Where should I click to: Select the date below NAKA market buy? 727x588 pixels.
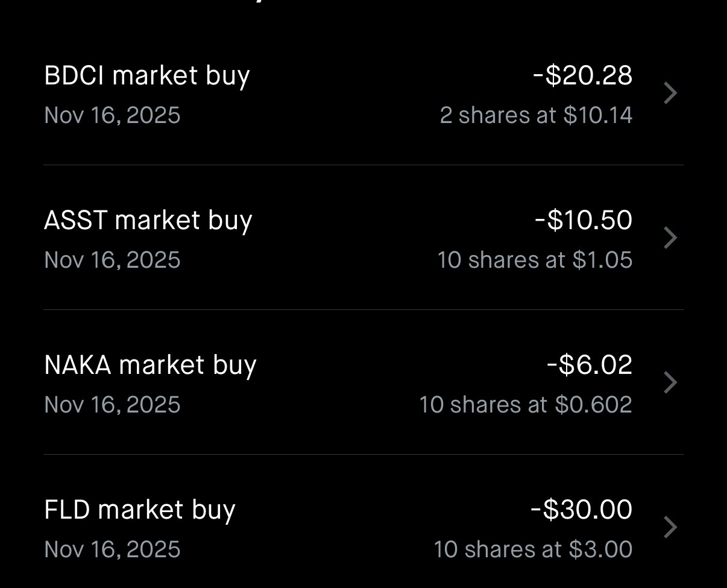click(x=113, y=405)
